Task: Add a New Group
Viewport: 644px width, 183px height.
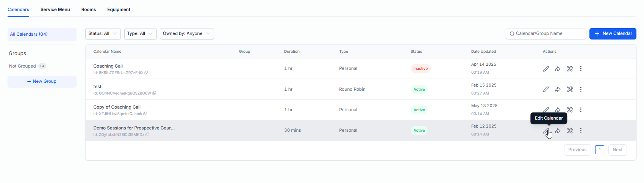Action: pos(42,82)
